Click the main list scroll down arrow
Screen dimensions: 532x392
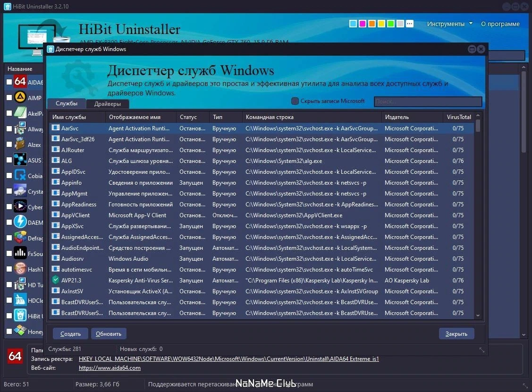tap(524, 335)
